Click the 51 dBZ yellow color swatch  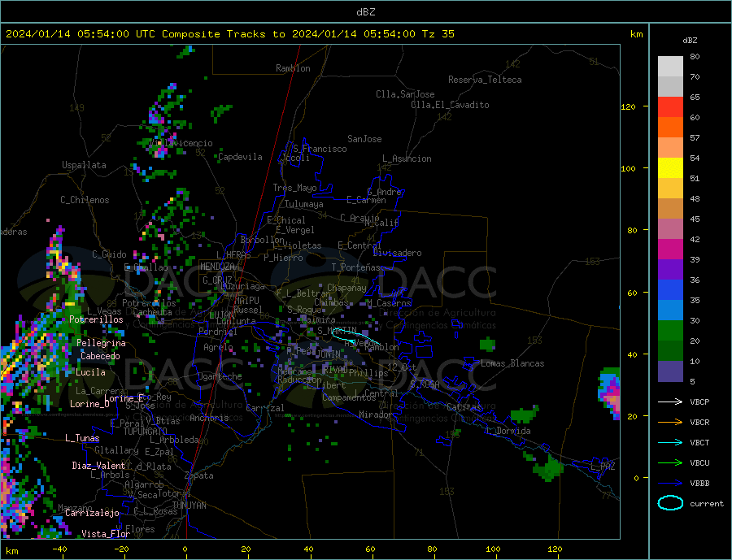pos(670,168)
